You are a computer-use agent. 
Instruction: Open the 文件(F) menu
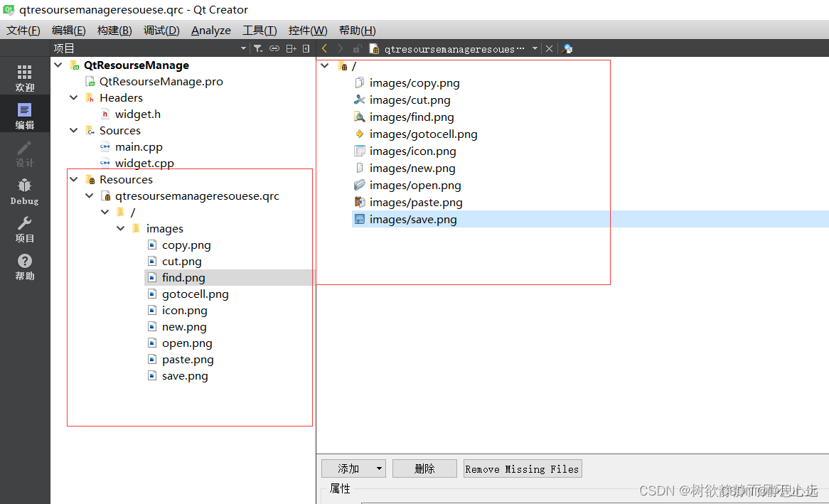[23, 30]
